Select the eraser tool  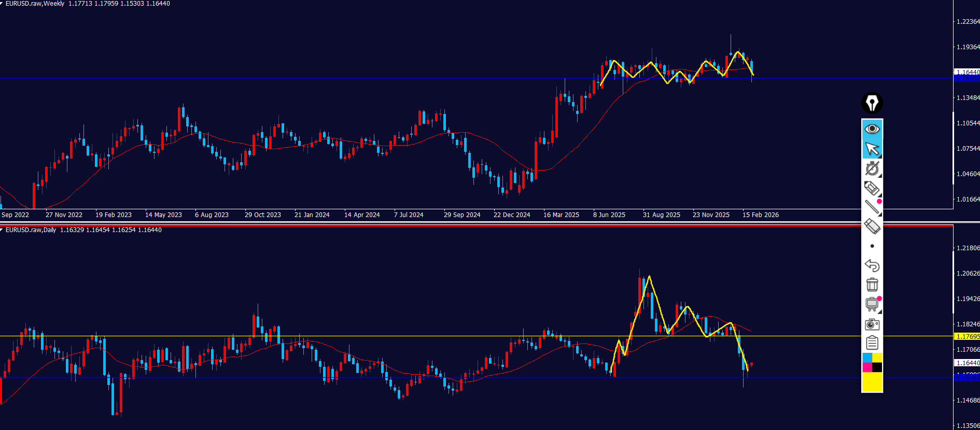pos(872,226)
